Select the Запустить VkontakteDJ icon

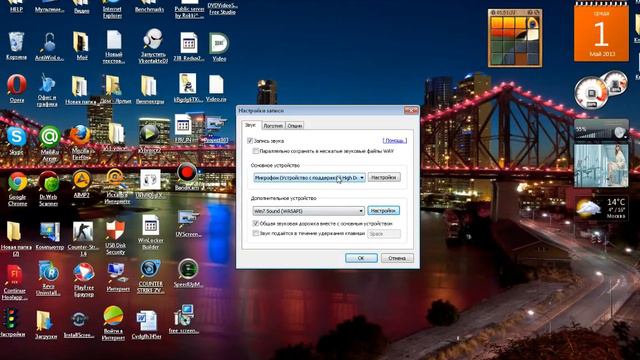point(153,46)
